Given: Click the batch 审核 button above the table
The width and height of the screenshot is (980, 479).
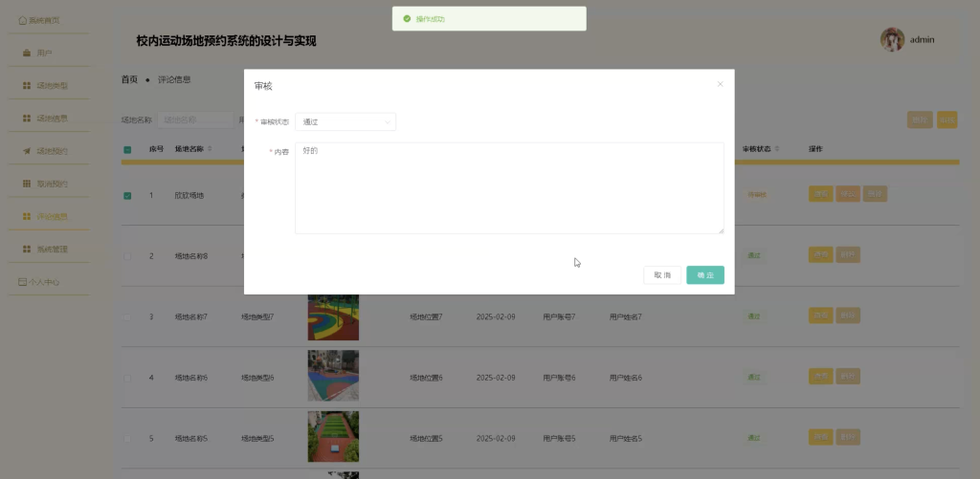Looking at the screenshot, I should (947, 120).
